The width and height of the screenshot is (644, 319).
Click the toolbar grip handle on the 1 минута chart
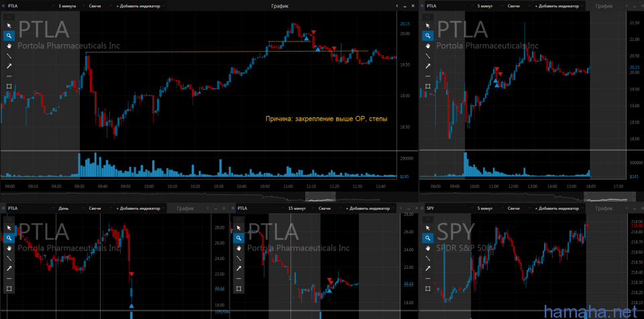pos(9,17)
